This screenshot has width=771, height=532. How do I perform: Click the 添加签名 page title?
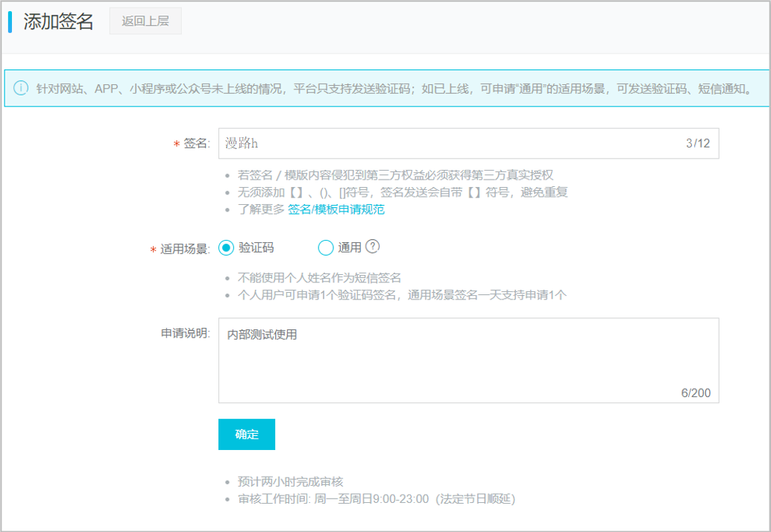point(58,22)
